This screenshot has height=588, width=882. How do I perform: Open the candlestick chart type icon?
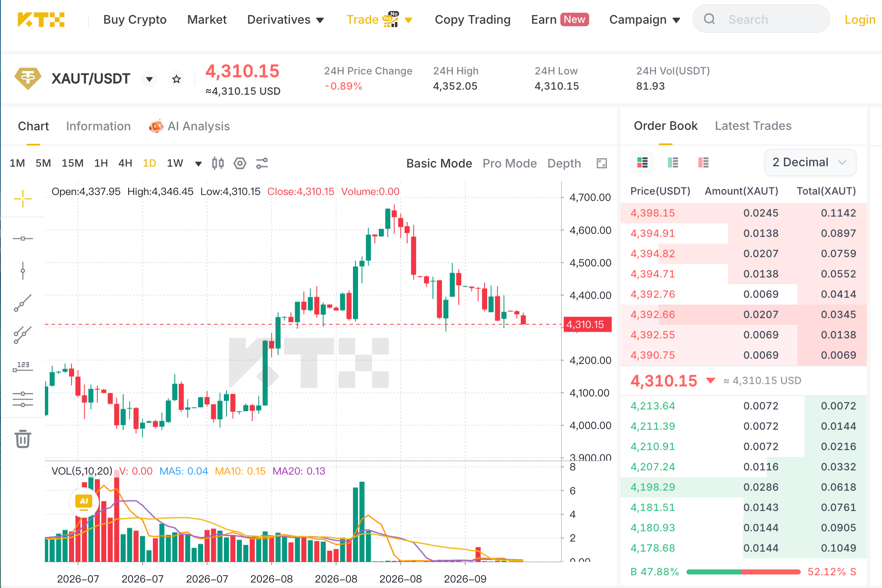coord(218,163)
